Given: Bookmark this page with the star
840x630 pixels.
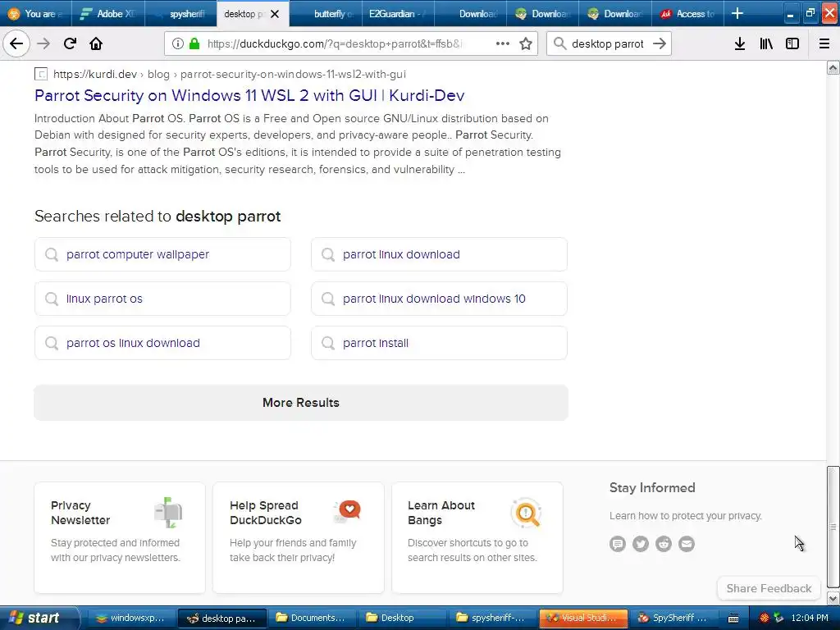Looking at the screenshot, I should (x=526, y=43).
